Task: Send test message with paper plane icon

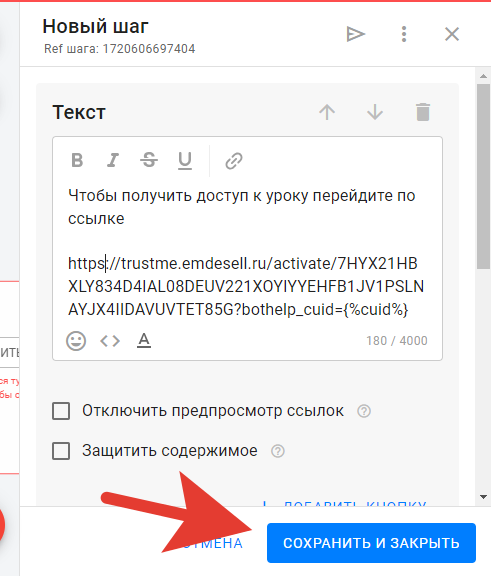Action: click(355, 34)
